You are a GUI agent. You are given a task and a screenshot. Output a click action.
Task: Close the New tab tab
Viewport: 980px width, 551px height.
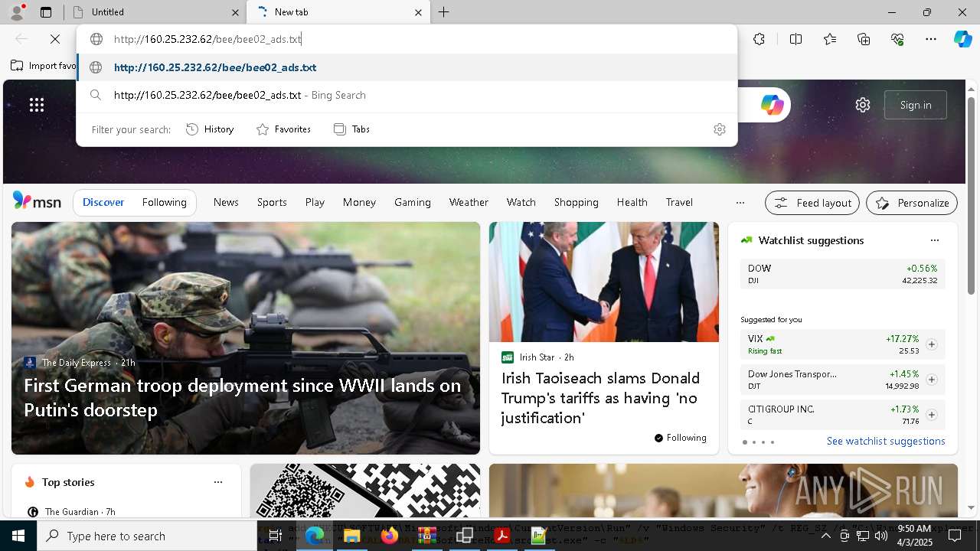pyautogui.click(x=418, y=12)
